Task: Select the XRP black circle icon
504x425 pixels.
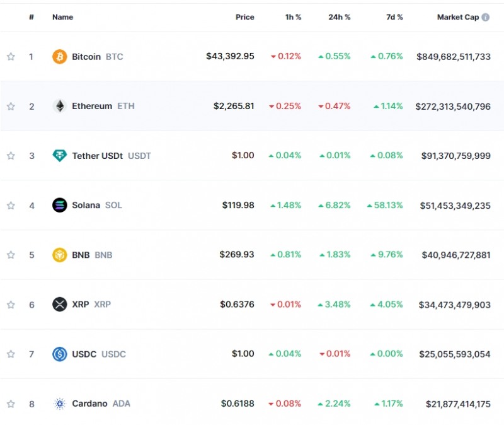Action: tap(60, 304)
